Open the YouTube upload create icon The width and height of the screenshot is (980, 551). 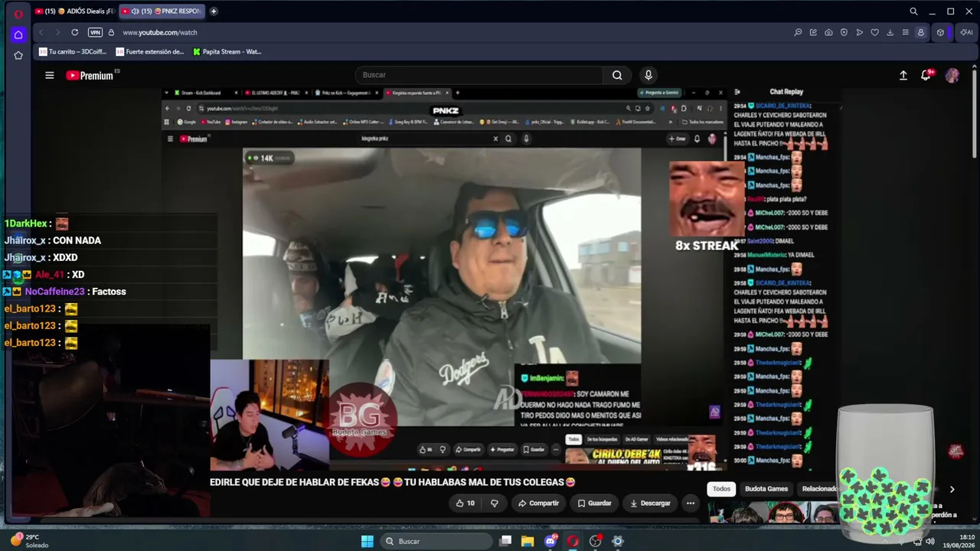[903, 75]
